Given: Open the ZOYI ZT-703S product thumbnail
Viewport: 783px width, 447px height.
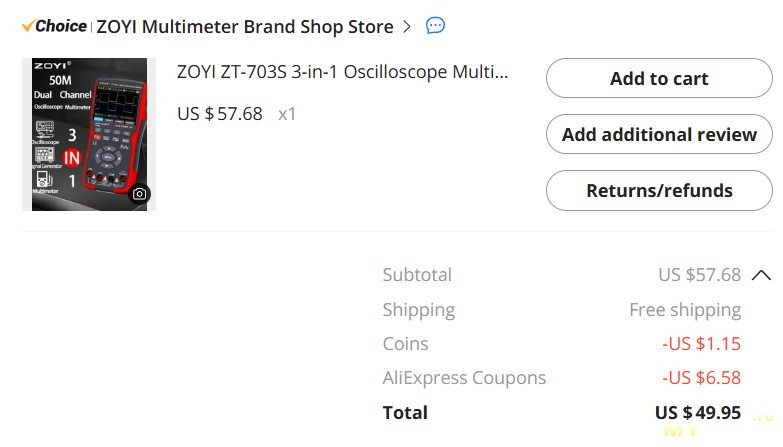Looking at the screenshot, I should tap(89, 134).
